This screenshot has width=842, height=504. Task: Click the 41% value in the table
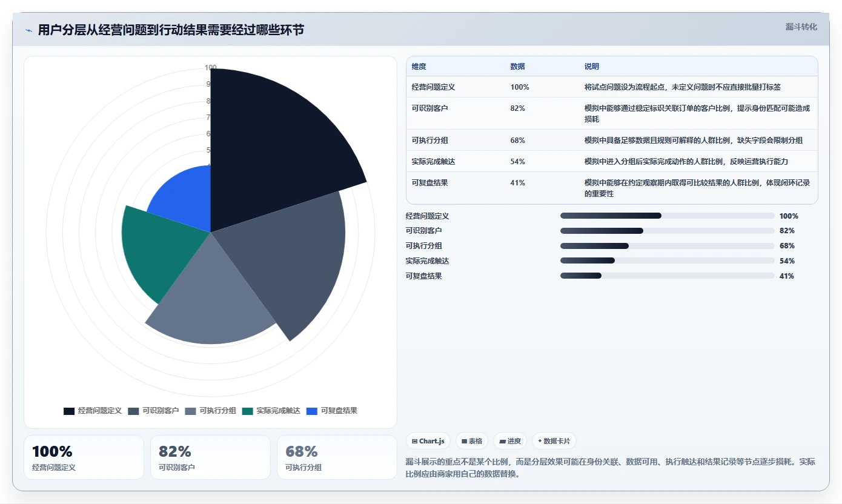coord(517,183)
